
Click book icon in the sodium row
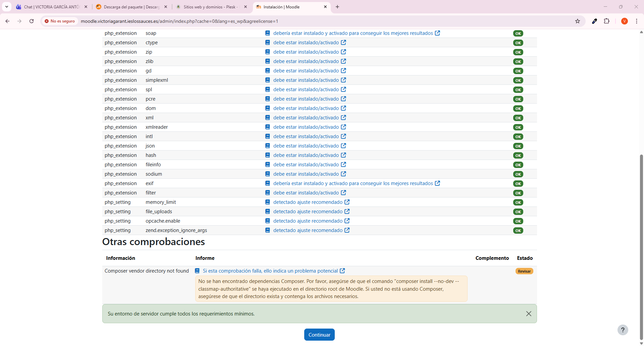268,174
